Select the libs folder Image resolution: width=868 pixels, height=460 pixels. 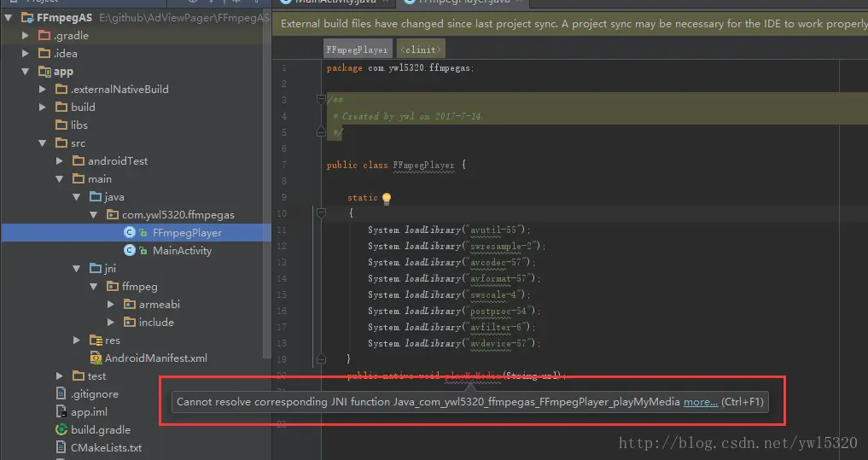79,125
